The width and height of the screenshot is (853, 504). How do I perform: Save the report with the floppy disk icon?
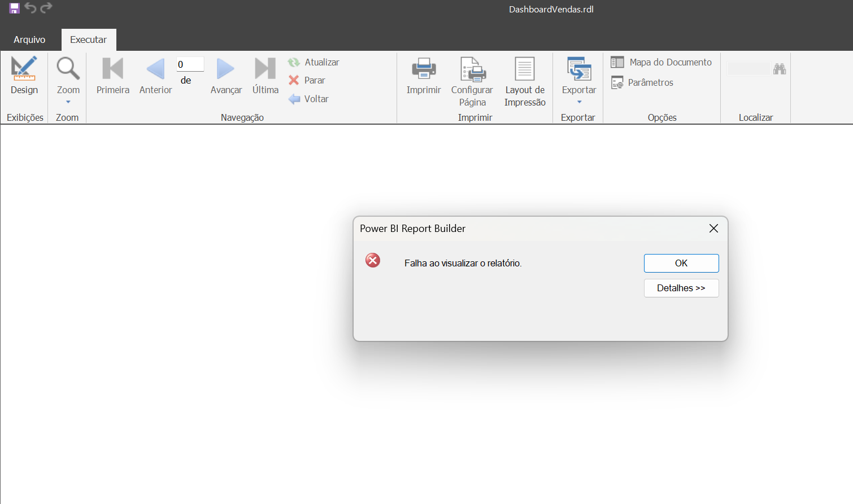[x=15, y=8]
